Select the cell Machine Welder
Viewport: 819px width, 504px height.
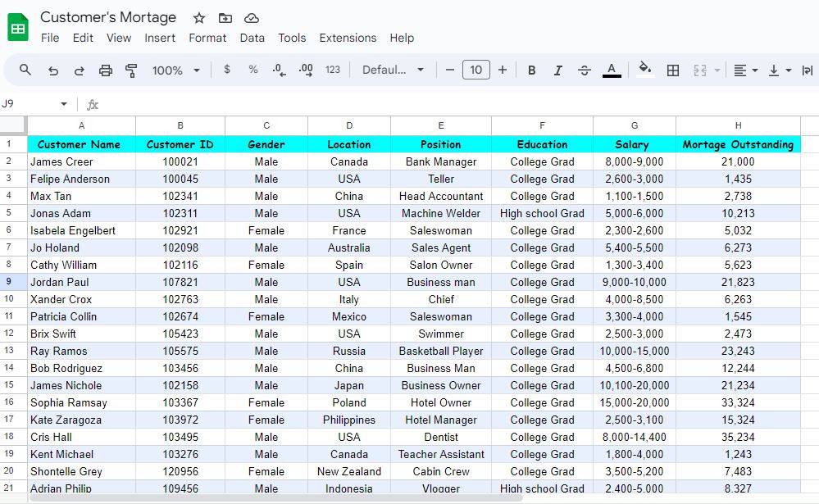[x=441, y=214]
